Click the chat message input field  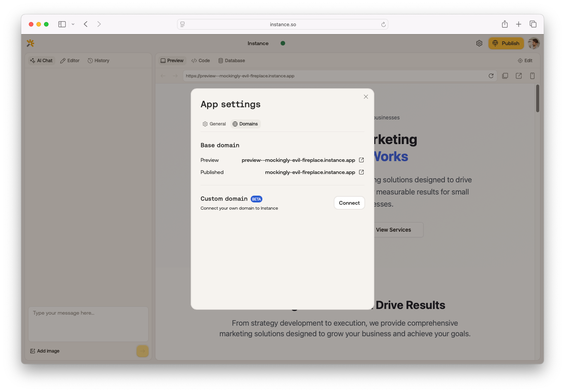pyautogui.click(x=88, y=324)
